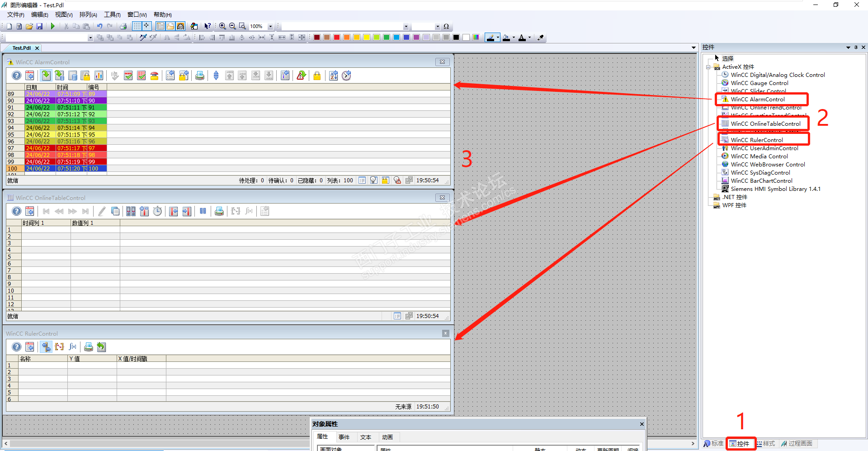The width and height of the screenshot is (868, 451).
Task: Open a picture file via folder icon
Action: [x=29, y=26]
